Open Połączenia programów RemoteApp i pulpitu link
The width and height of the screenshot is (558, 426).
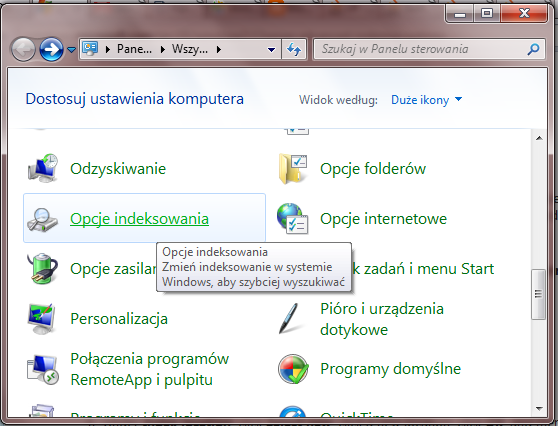pyautogui.click(x=149, y=369)
